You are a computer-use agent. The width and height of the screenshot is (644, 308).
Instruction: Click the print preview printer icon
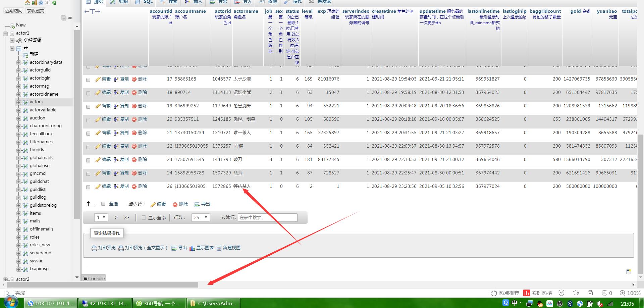point(94,248)
